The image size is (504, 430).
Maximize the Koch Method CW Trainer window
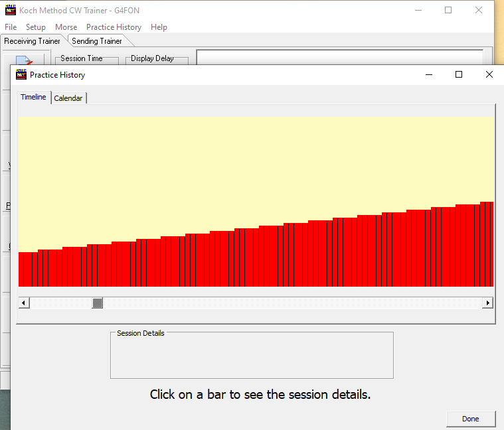click(x=448, y=10)
